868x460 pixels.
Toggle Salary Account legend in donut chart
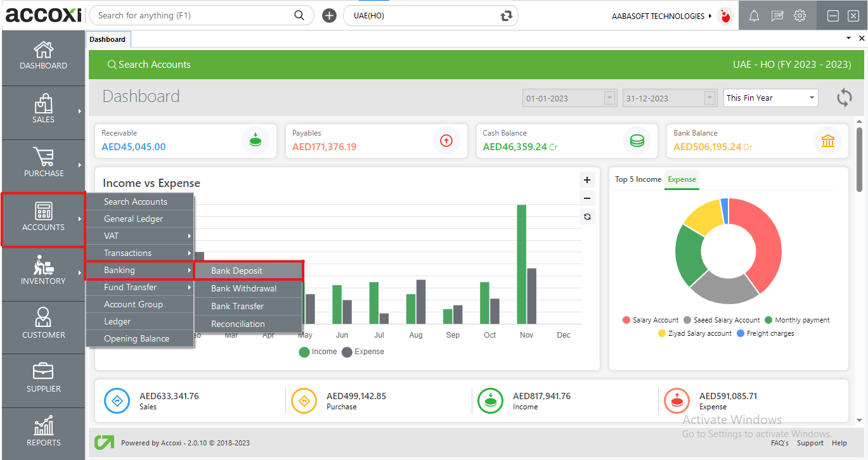(650, 320)
